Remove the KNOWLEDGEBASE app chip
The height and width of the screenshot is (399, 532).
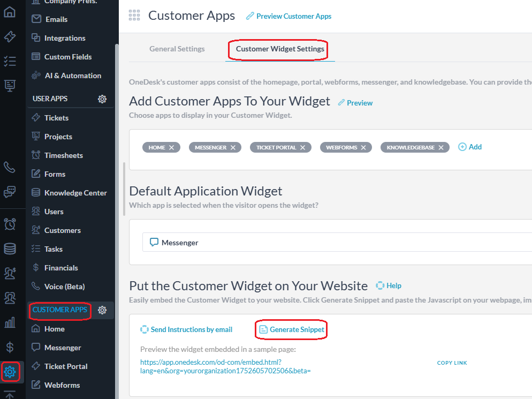pyautogui.click(x=441, y=147)
